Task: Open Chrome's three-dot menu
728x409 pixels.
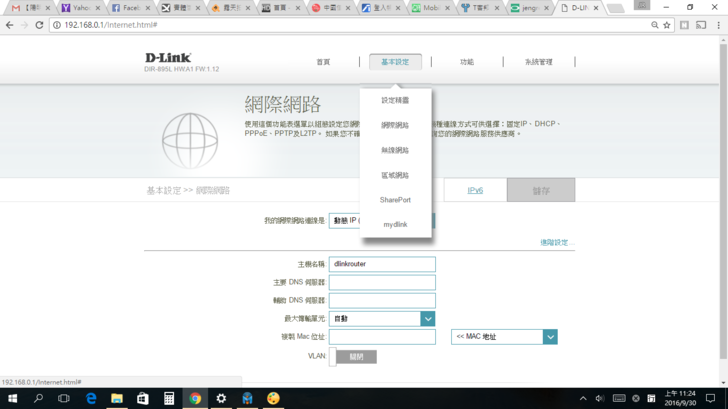Action: pyautogui.click(x=718, y=25)
